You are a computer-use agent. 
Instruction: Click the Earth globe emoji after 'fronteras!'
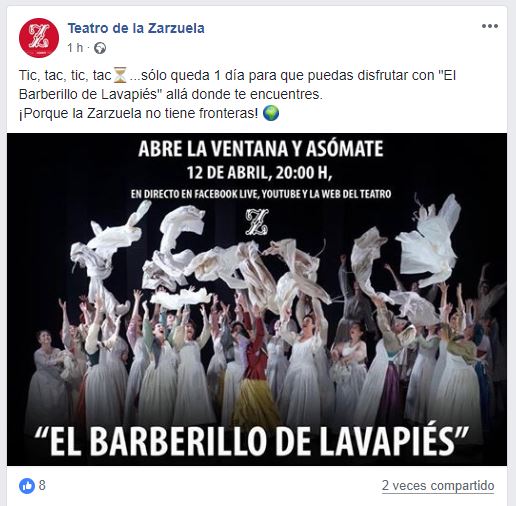click(x=271, y=113)
